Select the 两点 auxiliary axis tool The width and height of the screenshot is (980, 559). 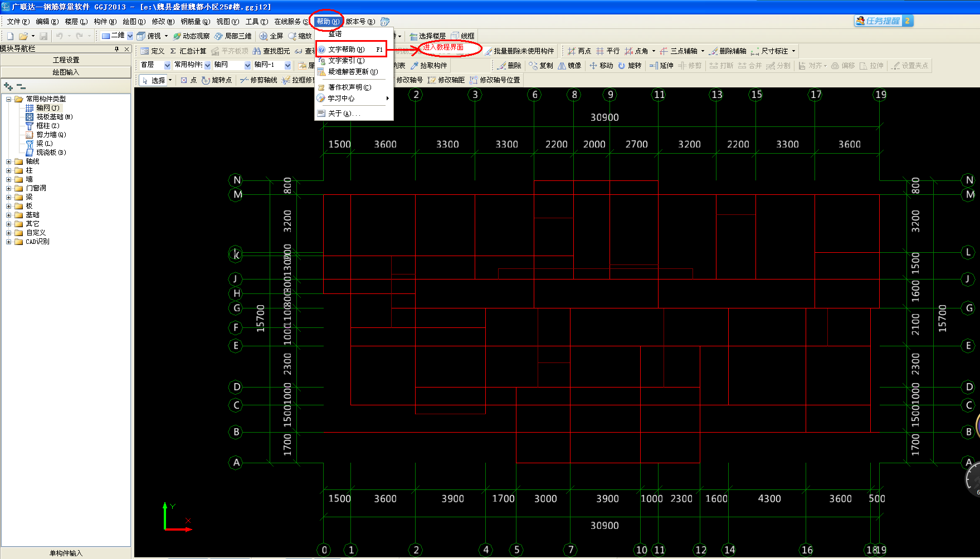coord(579,51)
